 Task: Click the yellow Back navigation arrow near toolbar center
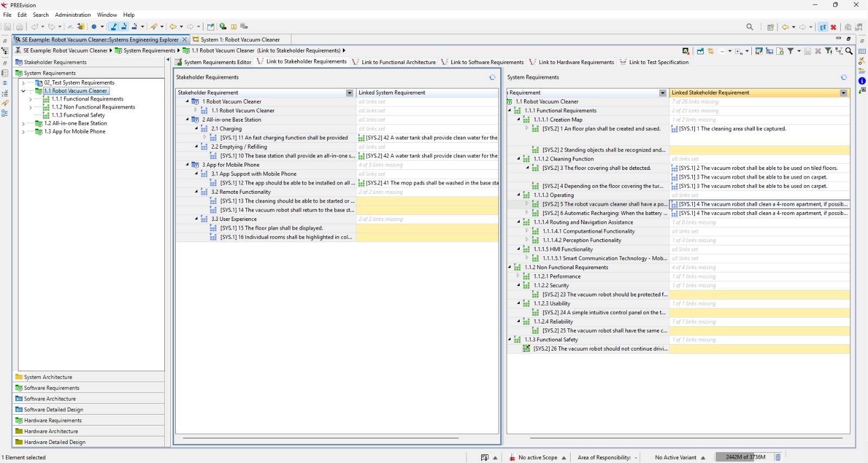click(x=173, y=27)
